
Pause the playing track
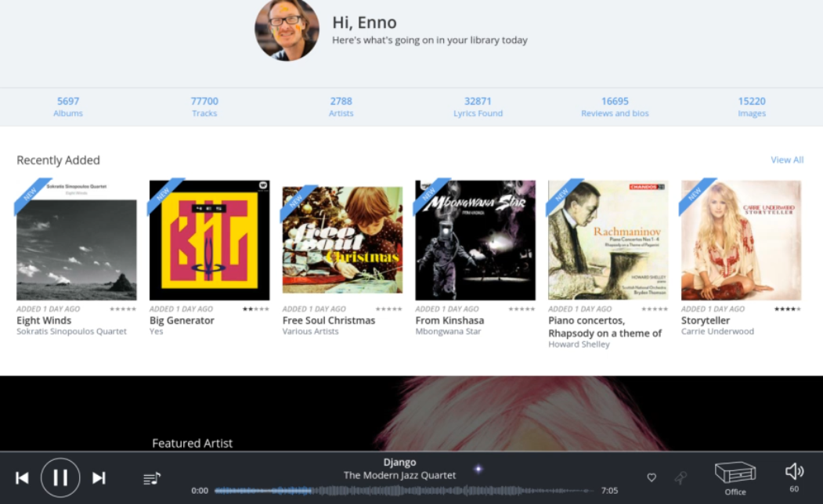pos(60,477)
